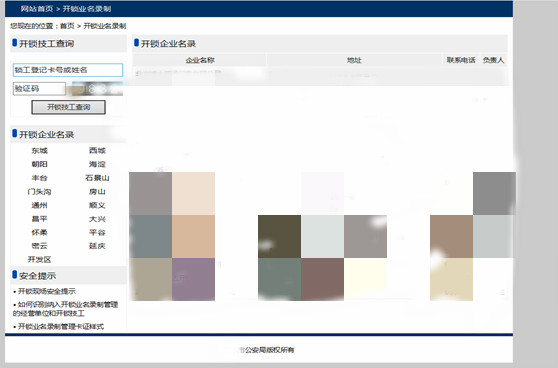Click the 地址 column header
558x368 pixels.
[354, 60]
